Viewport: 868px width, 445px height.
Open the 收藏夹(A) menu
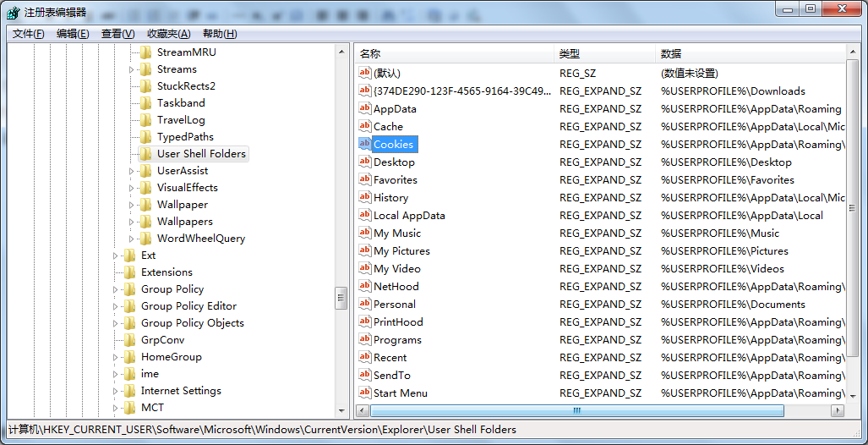click(168, 34)
